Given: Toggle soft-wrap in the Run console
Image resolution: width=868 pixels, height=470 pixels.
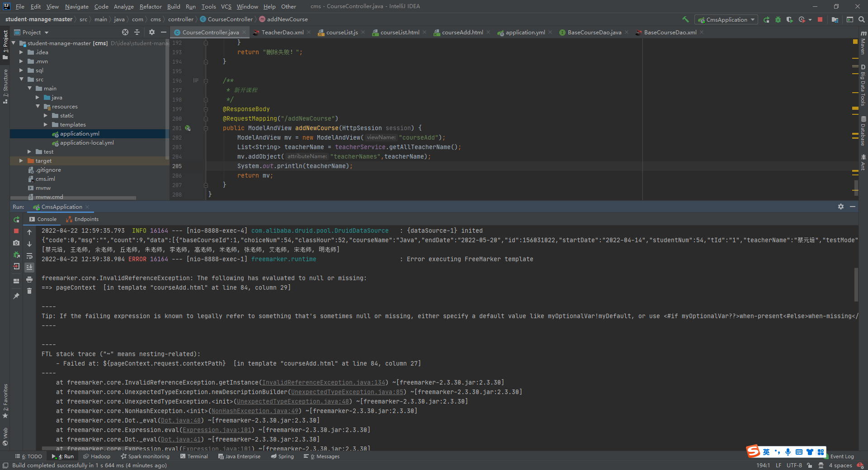Looking at the screenshot, I should [29, 255].
